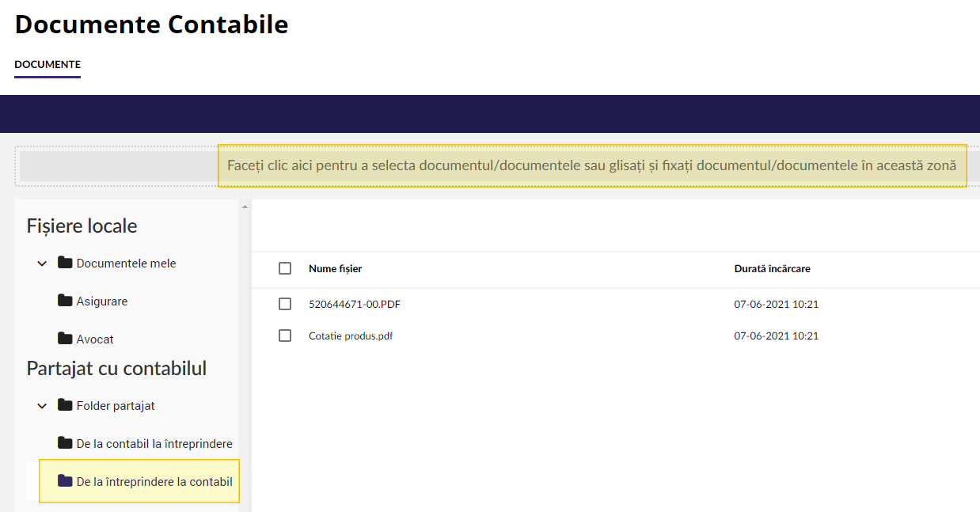Click the folder tree scrollbar up arrow
Screen dimensions: 980x512
[x=245, y=207]
